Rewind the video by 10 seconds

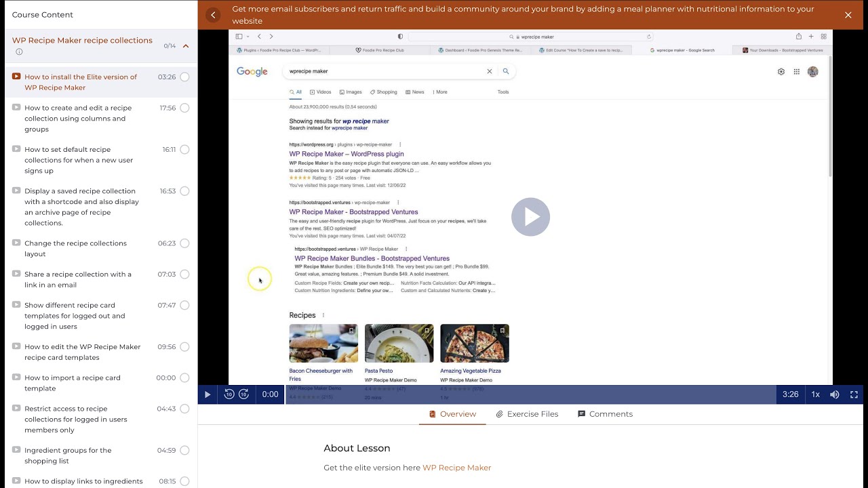point(229,394)
